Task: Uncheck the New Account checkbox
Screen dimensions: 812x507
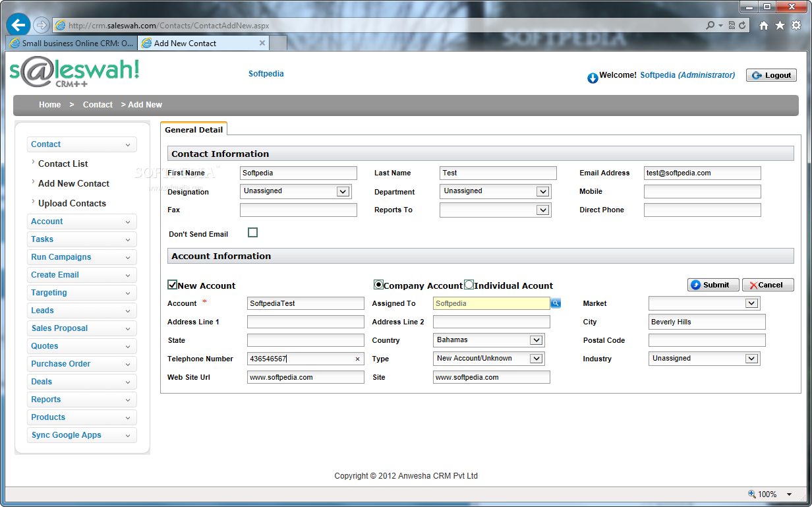Action: [x=173, y=285]
